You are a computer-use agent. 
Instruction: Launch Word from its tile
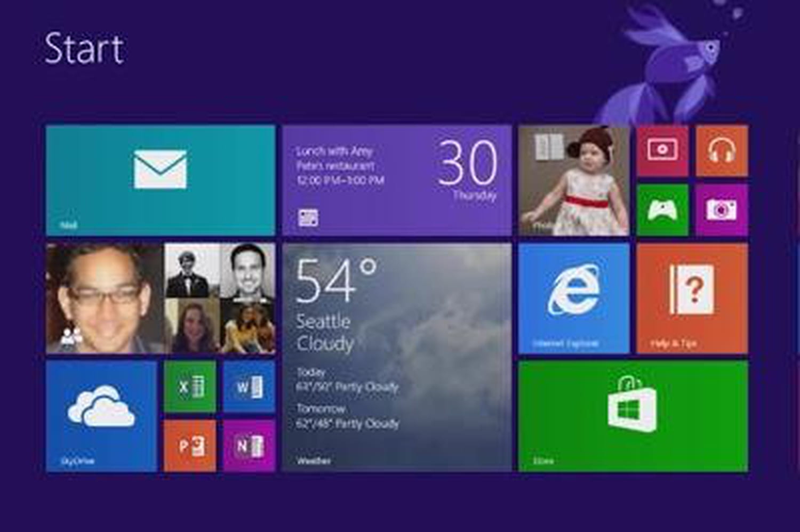pyautogui.click(x=249, y=386)
